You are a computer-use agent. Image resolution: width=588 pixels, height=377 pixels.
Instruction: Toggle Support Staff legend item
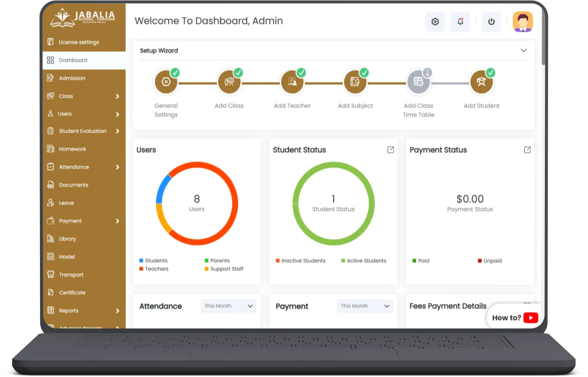227,269
